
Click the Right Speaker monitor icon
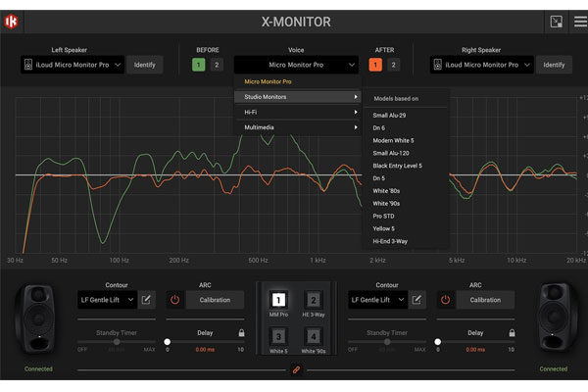(x=438, y=65)
